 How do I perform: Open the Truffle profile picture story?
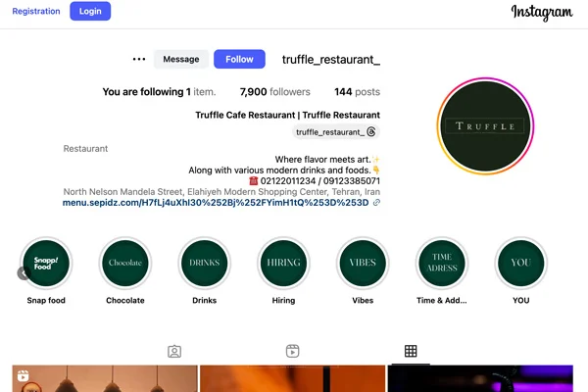485,126
